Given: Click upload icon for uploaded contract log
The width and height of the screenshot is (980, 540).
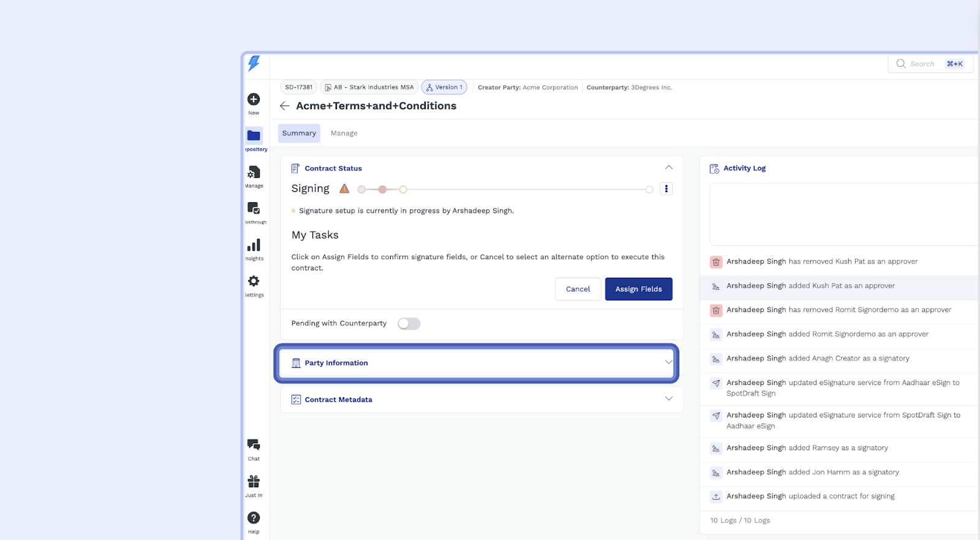Looking at the screenshot, I should point(716,497).
